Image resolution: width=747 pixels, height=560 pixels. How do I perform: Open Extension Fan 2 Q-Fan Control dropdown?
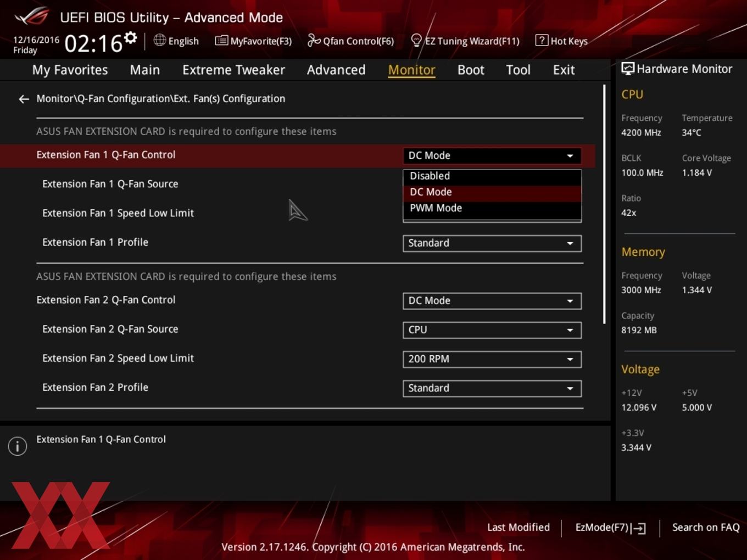(492, 301)
